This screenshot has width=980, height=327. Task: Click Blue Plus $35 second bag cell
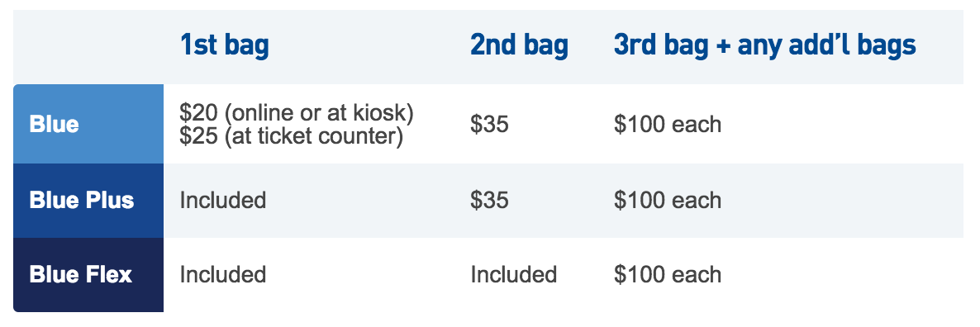(490, 201)
